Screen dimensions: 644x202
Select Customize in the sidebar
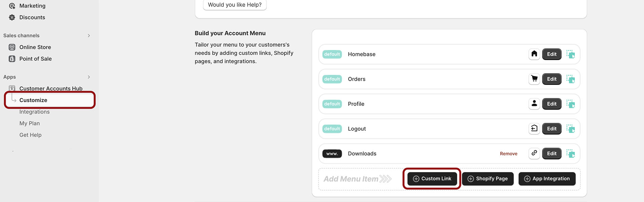(33, 100)
